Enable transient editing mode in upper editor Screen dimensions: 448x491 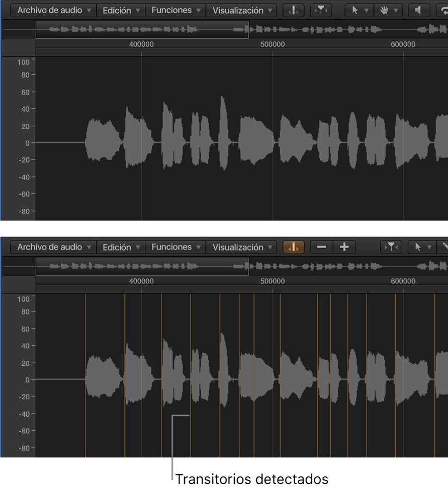293,11
